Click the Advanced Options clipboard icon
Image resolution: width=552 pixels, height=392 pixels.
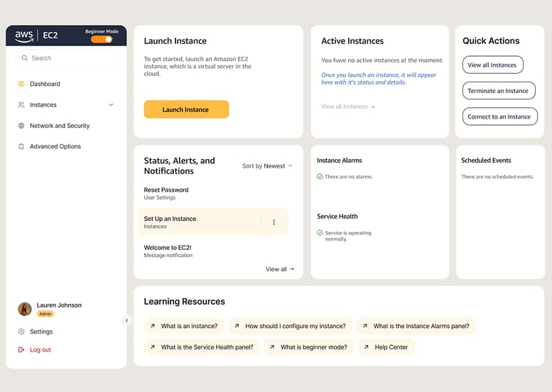click(x=21, y=146)
